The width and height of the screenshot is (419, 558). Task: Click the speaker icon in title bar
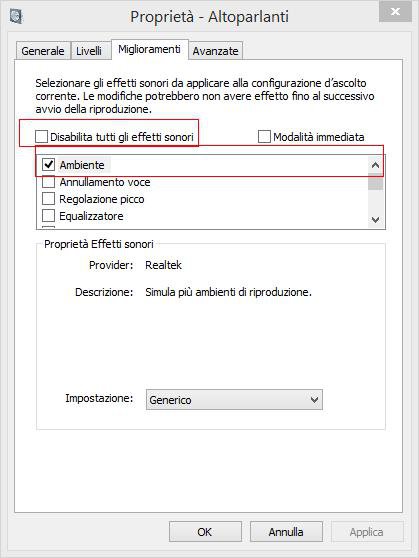[x=16, y=16]
